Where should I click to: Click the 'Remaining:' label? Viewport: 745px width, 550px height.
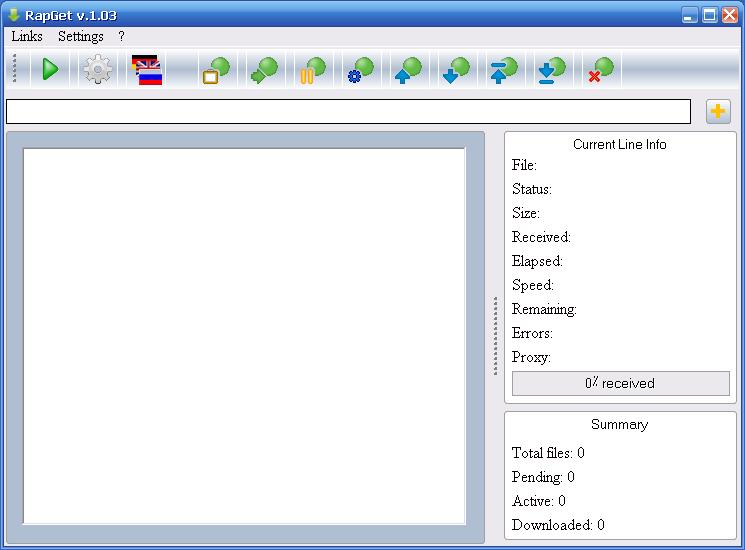[544, 309]
